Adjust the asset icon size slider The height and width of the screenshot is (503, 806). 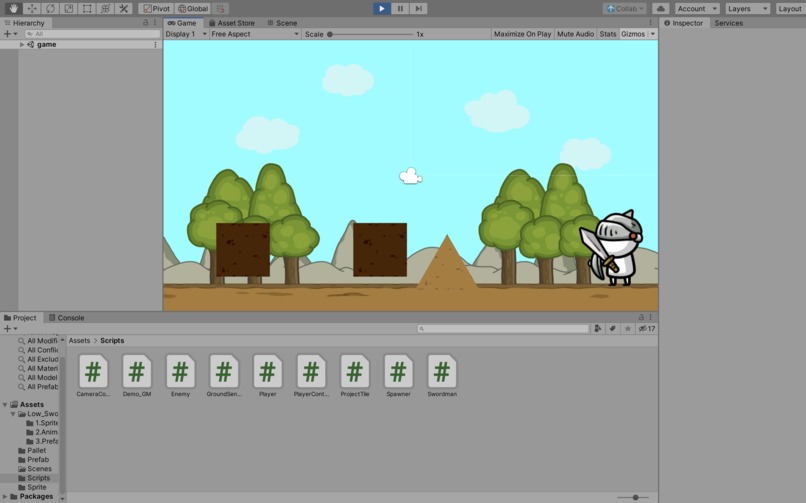click(633, 497)
